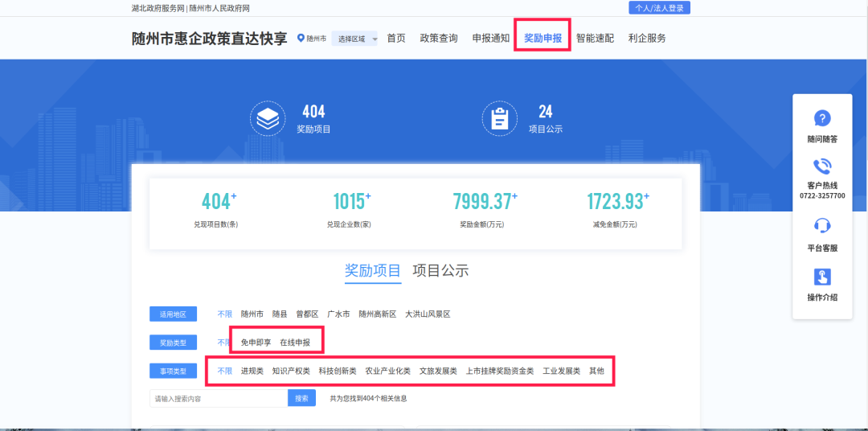Select the 在线申报 reward type filter
Screen dimensions: 868x431
click(295, 343)
